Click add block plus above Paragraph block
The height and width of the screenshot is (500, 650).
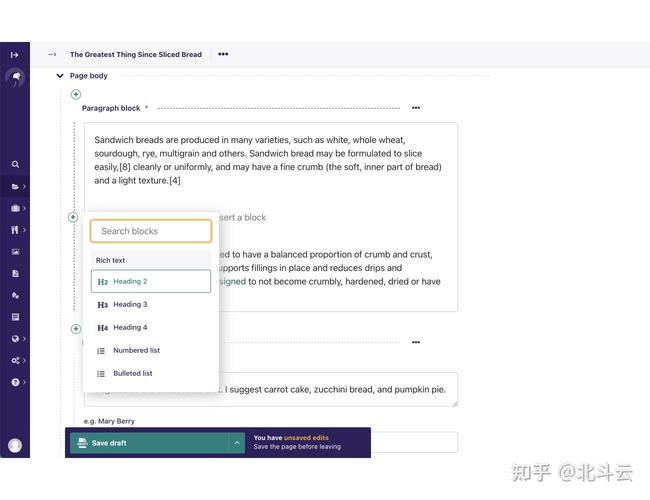click(x=76, y=95)
